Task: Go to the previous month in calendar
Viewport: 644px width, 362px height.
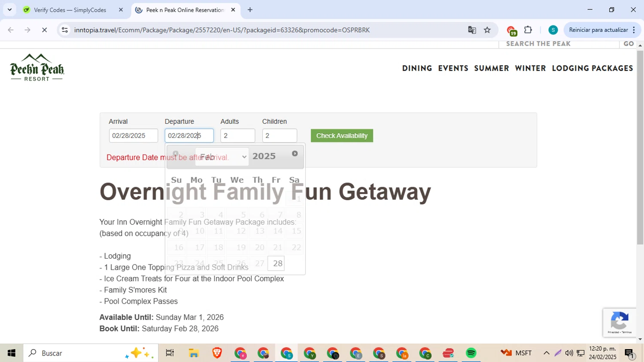Action: (x=175, y=154)
